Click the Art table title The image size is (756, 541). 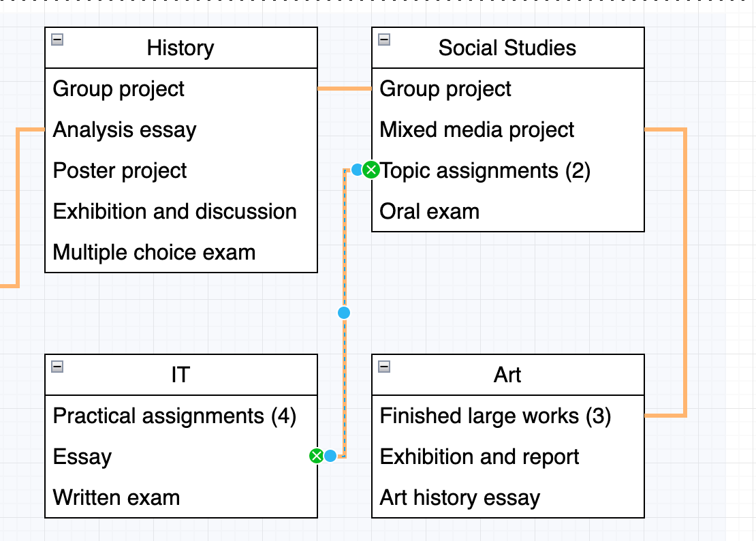507,375
